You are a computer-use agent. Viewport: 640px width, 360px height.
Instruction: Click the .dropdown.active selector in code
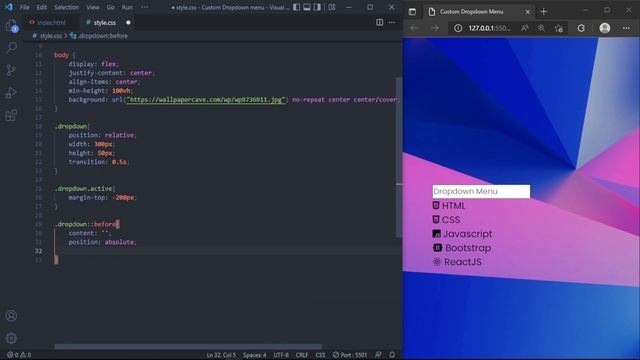coord(84,189)
